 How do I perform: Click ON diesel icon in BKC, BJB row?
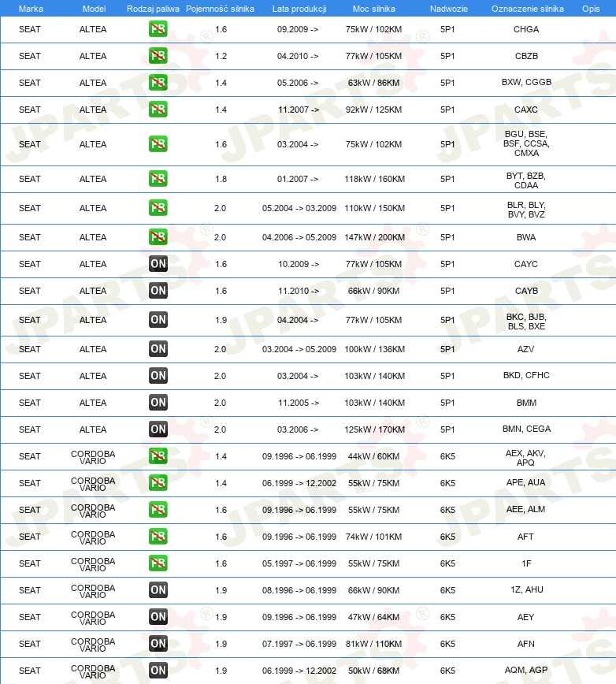point(158,320)
